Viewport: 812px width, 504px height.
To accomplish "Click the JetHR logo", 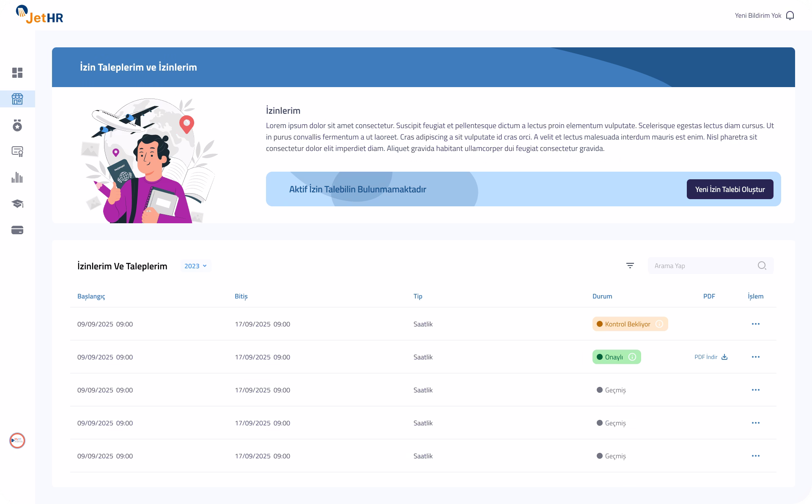I will (39, 14).
